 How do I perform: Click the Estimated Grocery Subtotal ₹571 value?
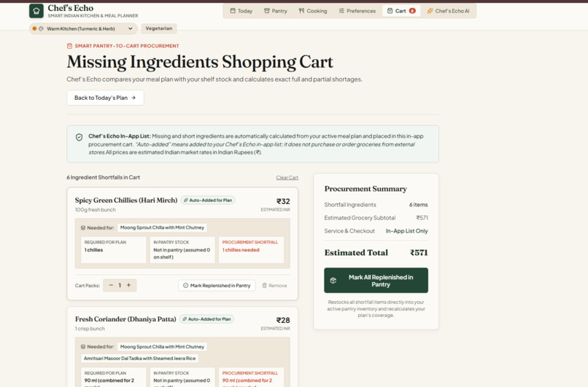[x=422, y=218]
